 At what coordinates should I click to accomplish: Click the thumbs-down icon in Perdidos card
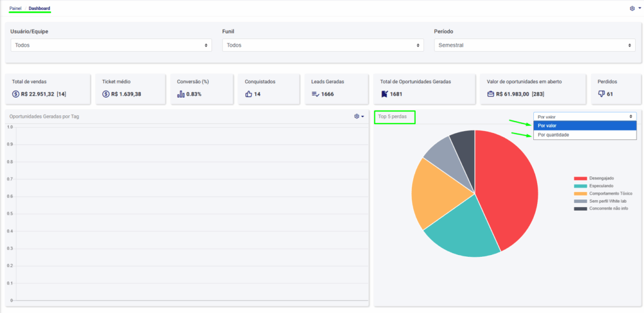click(601, 94)
